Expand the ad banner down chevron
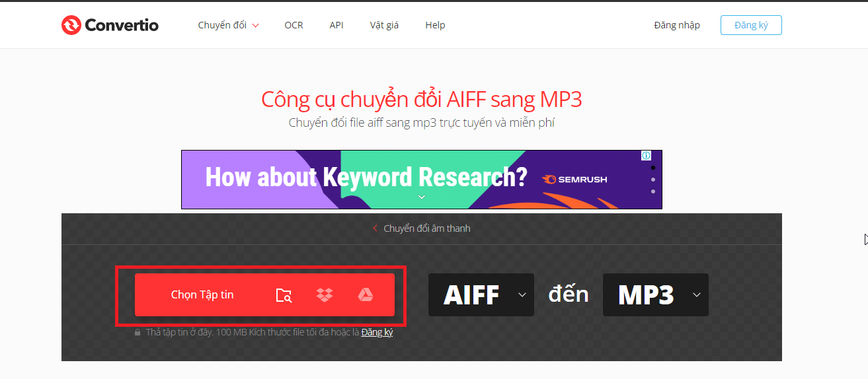Screen dimensions: 868x379 (422, 197)
